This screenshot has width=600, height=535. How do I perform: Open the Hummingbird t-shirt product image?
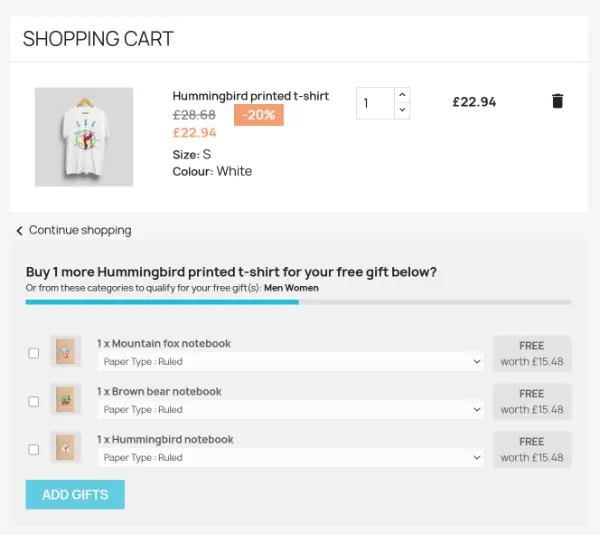tap(84, 137)
